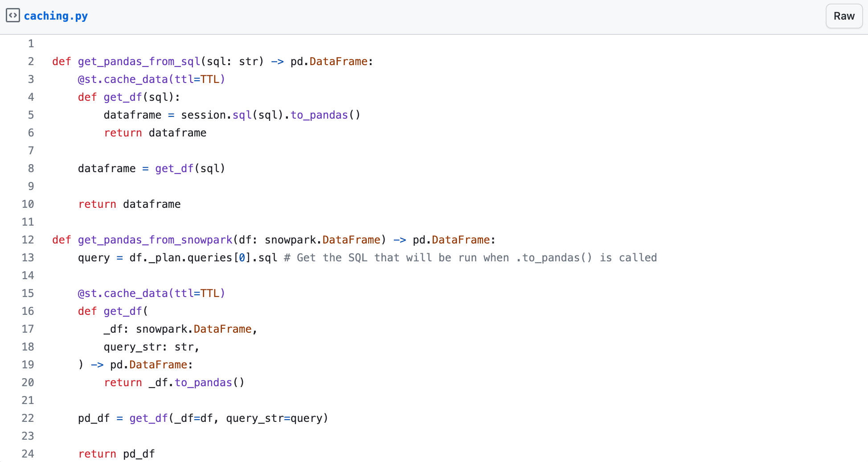Click 'pd_df = get_df' assignment on line 22

[x=123, y=418]
